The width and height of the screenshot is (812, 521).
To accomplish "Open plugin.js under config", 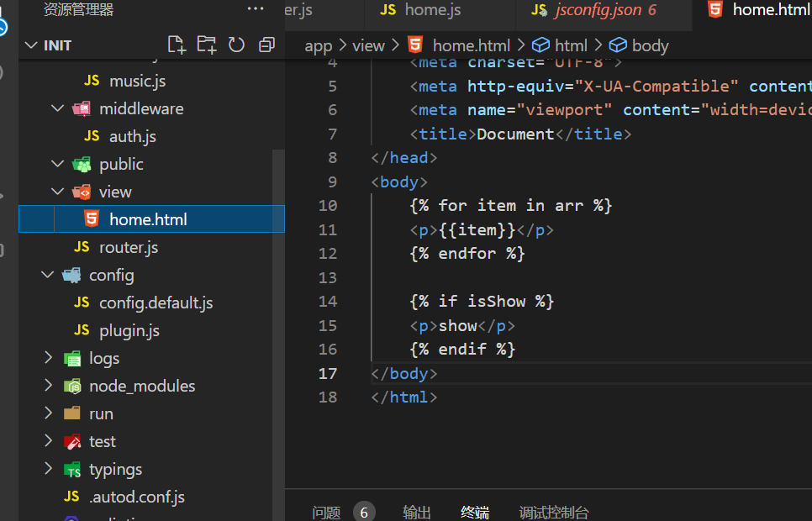I will [x=151, y=330].
